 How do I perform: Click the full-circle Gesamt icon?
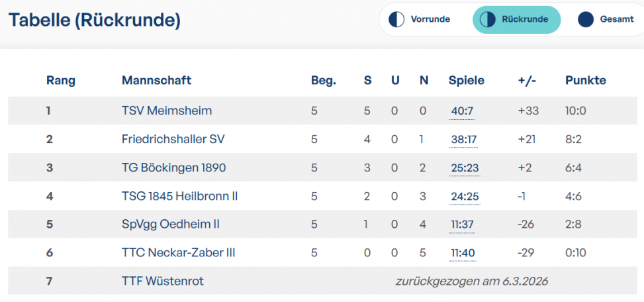pyautogui.click(x=586, y=19)
